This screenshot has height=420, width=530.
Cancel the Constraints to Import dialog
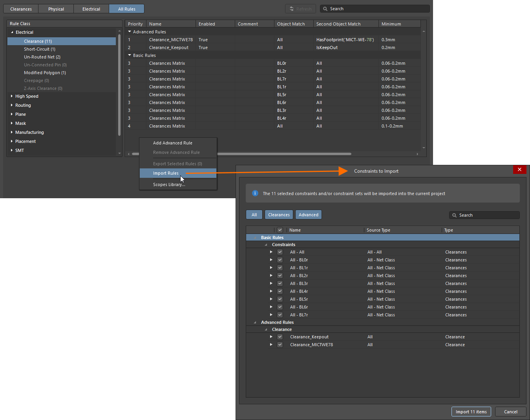point(511,412)
